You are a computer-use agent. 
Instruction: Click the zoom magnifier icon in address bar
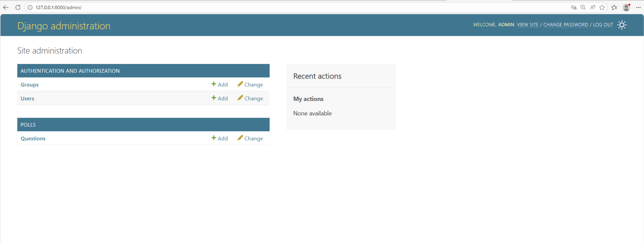(583, 7)
